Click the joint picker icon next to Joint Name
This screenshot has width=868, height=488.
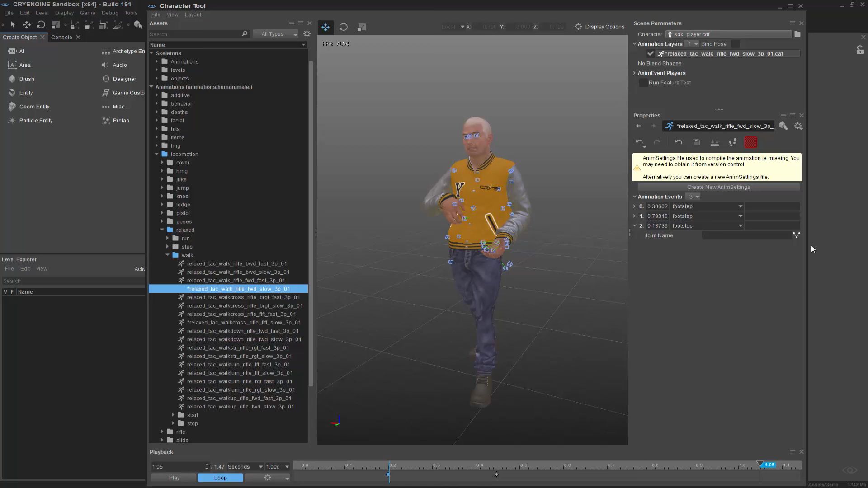796,235
